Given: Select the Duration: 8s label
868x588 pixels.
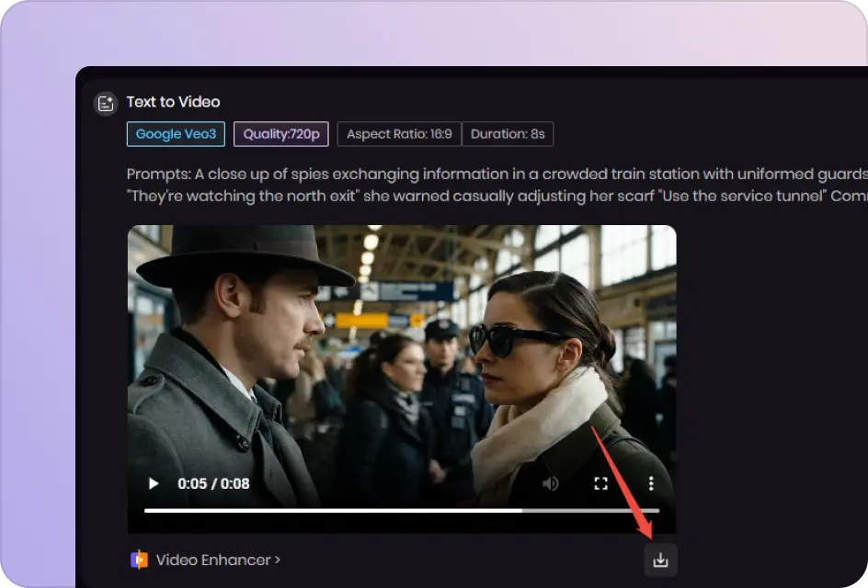Looking at the screenshot, I should click(x=508, y=133).
